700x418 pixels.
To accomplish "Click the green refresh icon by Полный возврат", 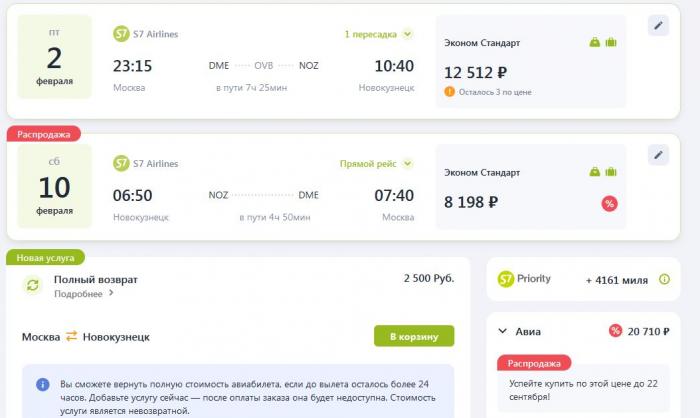I will [x=33, y=285].
